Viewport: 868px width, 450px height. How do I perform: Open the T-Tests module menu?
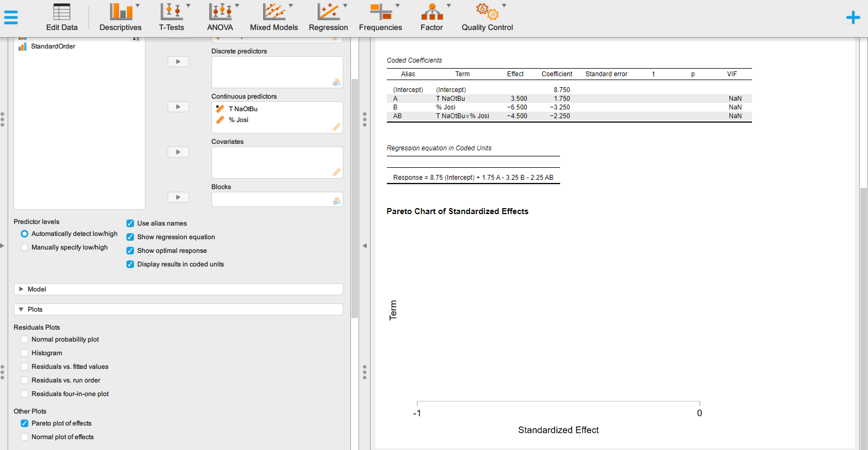pyautogui.click(x=172, y=18)
